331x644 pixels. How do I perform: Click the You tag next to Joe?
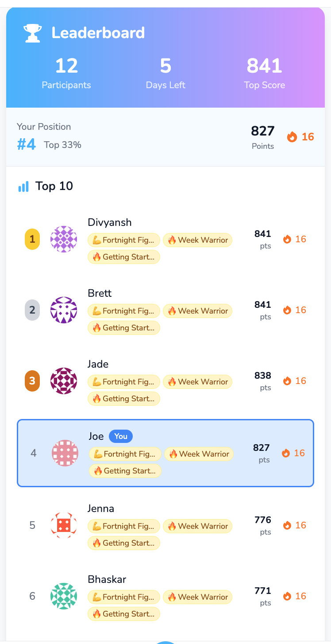click(x=121, y=436)
